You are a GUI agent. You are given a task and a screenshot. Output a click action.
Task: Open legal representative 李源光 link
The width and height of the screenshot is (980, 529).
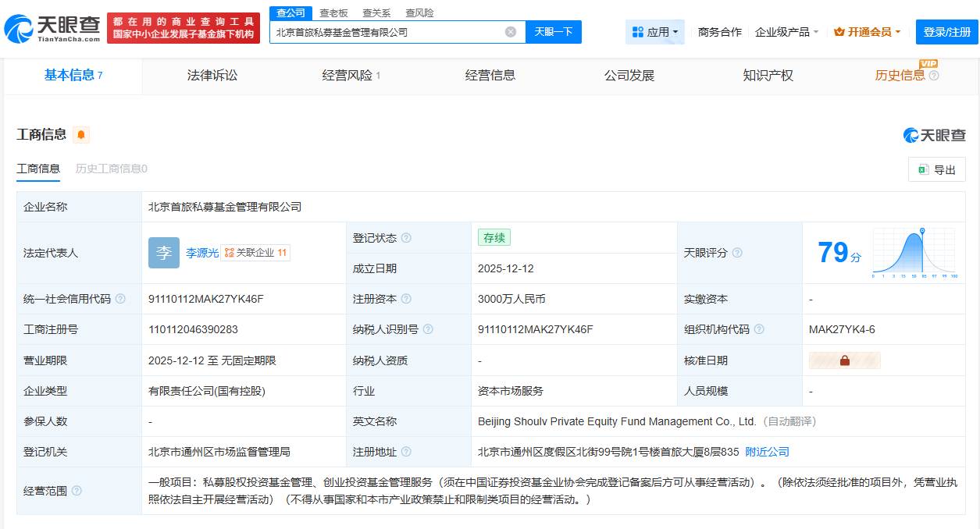click(202, 253)
